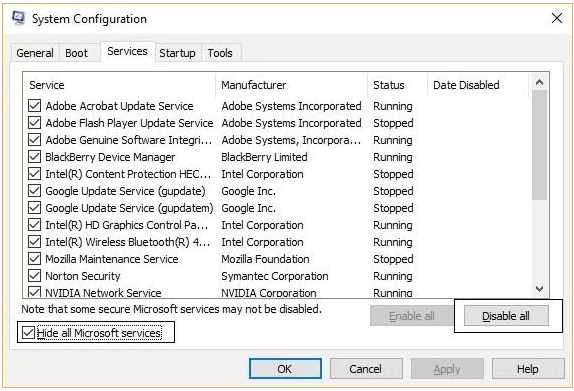
Task: Confirm with the OK button
Action: [x=285, y=369]
